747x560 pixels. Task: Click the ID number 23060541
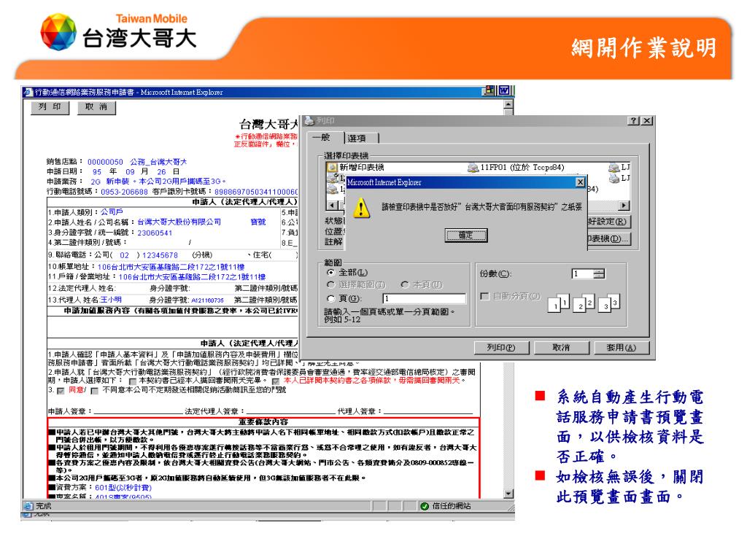155,233
